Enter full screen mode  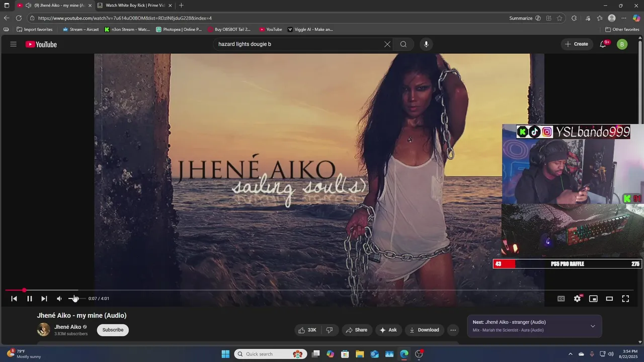(625, 299)
